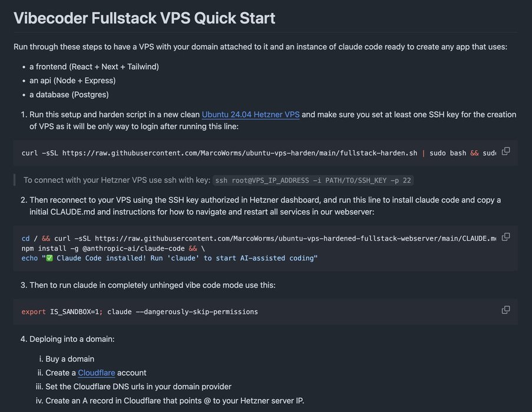The width and height of the screenshot is (532, 412).
Task: Click the 'Deploing into a domain' step text
Action: (72, 339)
